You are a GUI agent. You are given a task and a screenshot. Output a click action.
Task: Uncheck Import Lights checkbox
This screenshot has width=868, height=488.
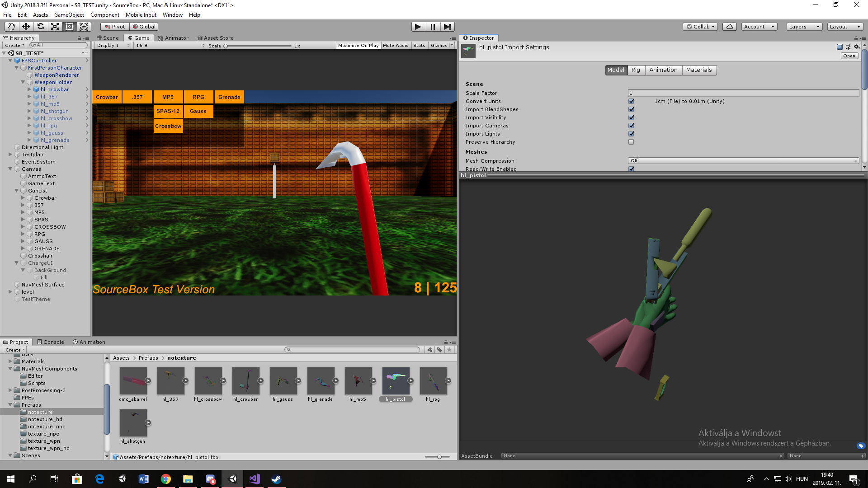631,134
